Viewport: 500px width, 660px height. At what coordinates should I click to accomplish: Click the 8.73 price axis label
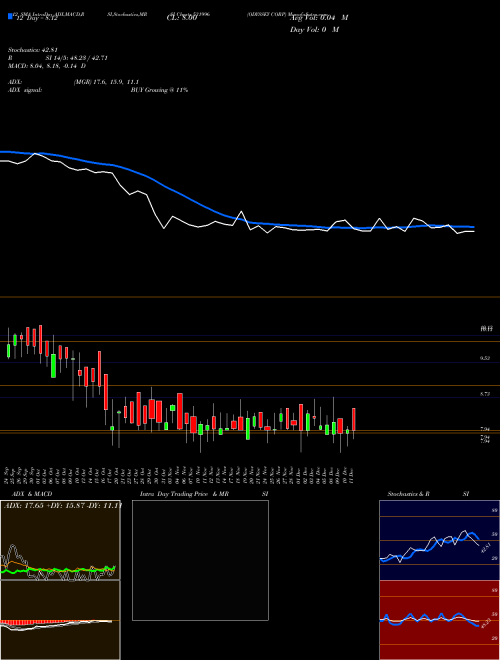point(485,394)
